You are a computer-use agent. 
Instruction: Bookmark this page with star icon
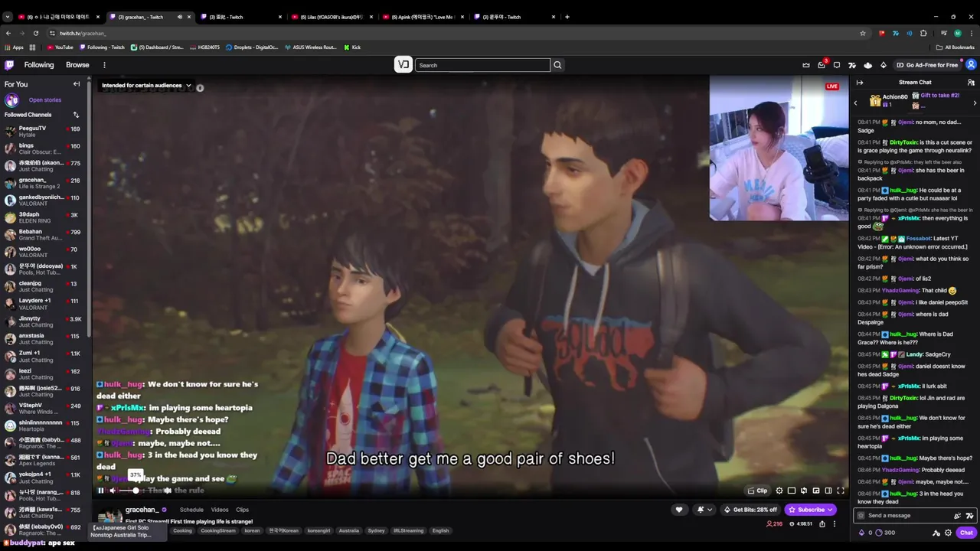(863, 33)
